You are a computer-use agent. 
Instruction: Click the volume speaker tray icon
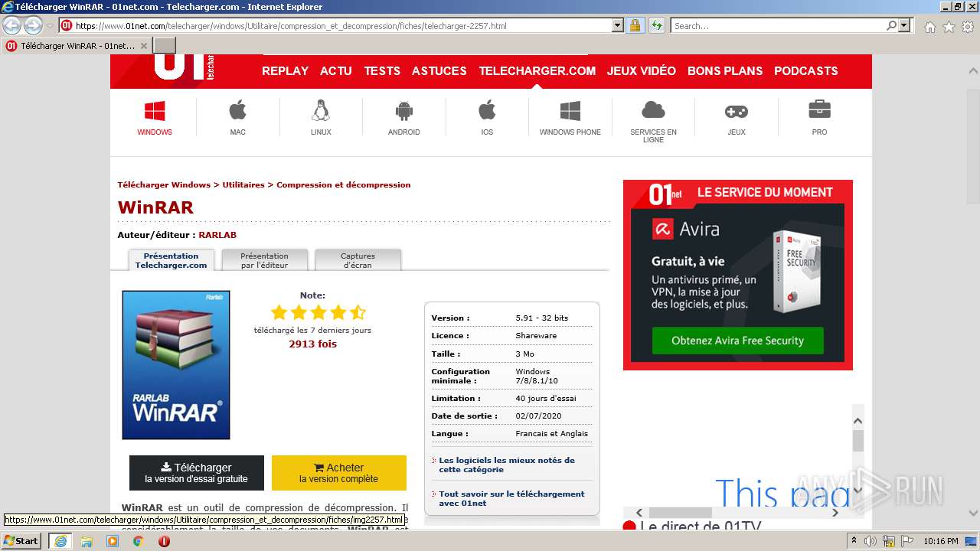point(871,541)
